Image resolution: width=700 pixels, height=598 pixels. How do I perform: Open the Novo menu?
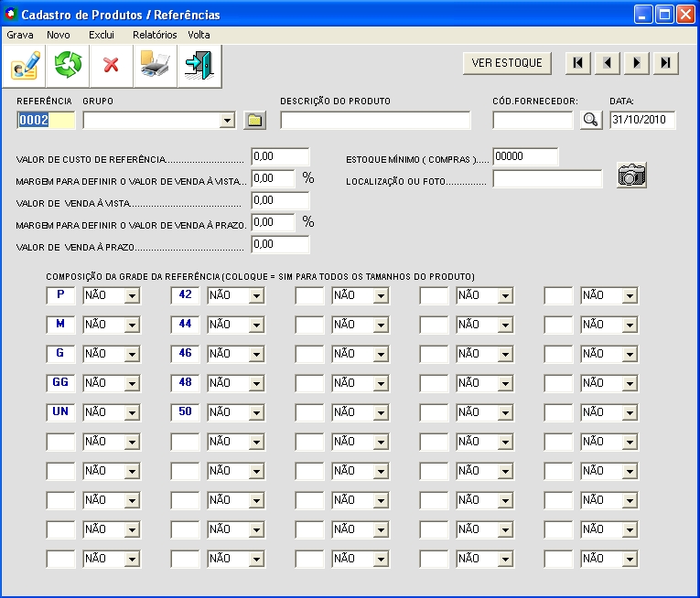click(x=59, y=35)
